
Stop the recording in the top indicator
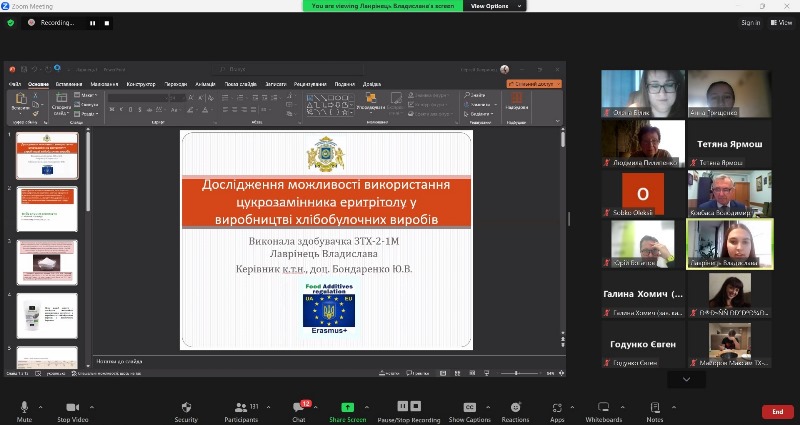106,22
